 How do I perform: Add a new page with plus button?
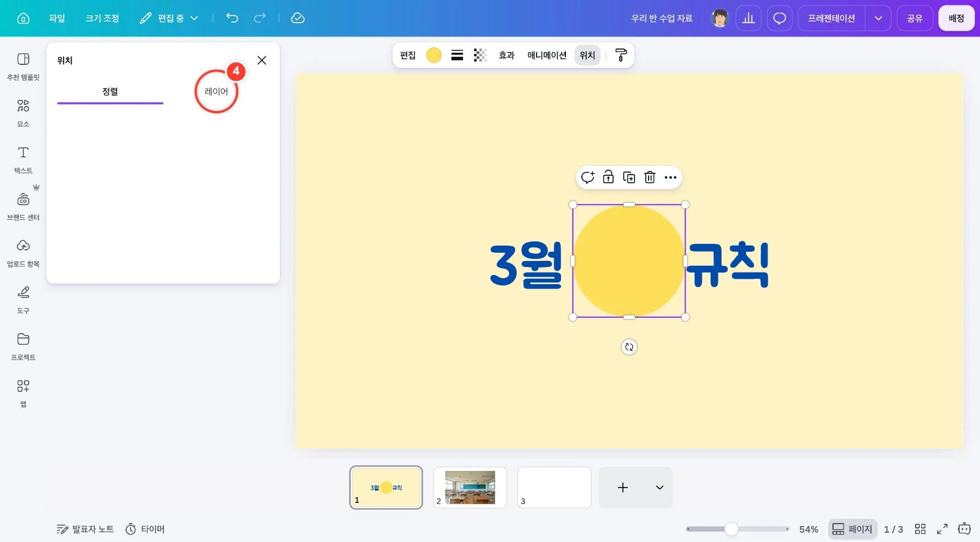pyautogui.click(x=623, y=487)
